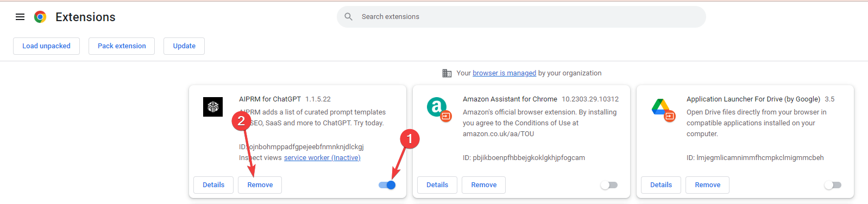Click the Google Drive launcher extension icon
Viewport: 868px width, 204px height.
(663, 109)
